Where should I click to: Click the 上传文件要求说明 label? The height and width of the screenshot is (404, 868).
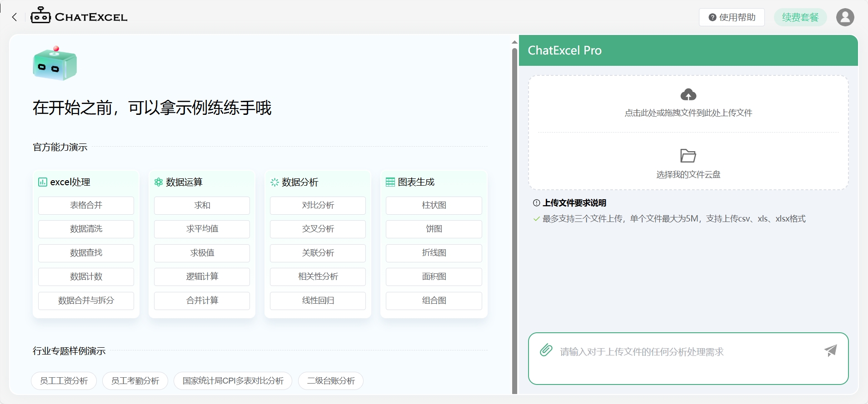pyautogui.click(x=574, y=203)
